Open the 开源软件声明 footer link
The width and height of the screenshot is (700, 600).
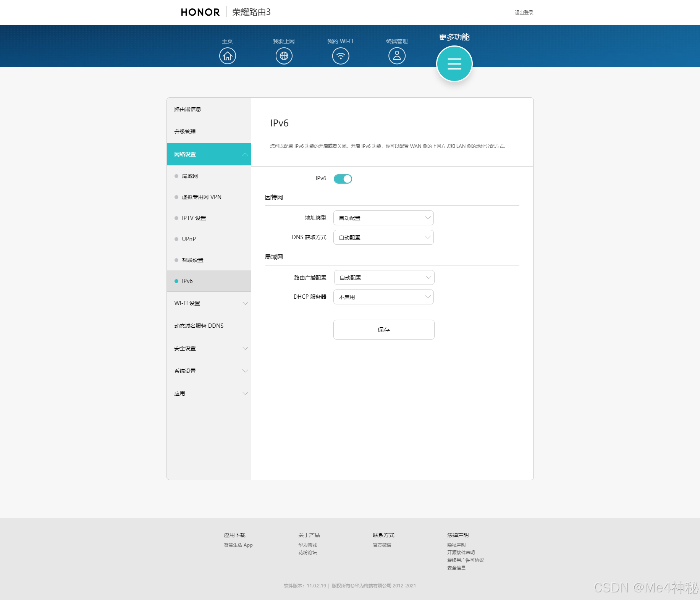coord(461,553)
